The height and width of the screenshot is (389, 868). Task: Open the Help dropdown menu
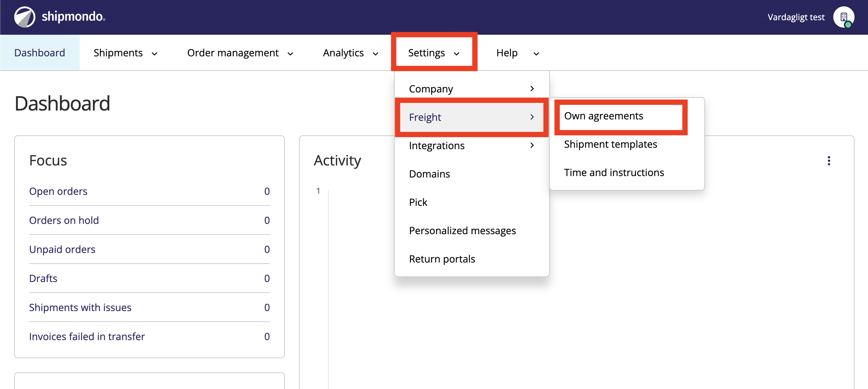(517, 53)
